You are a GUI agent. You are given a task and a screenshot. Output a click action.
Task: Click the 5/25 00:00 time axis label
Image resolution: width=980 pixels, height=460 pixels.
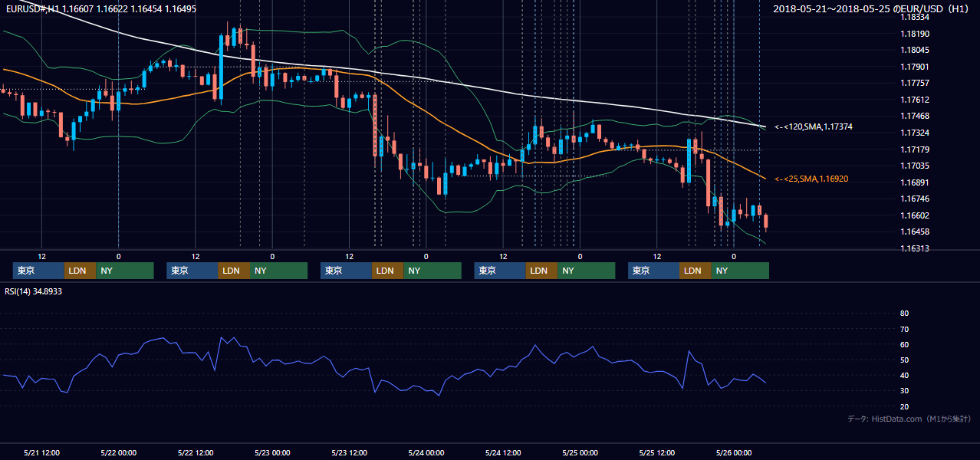[x=580, y=452]
